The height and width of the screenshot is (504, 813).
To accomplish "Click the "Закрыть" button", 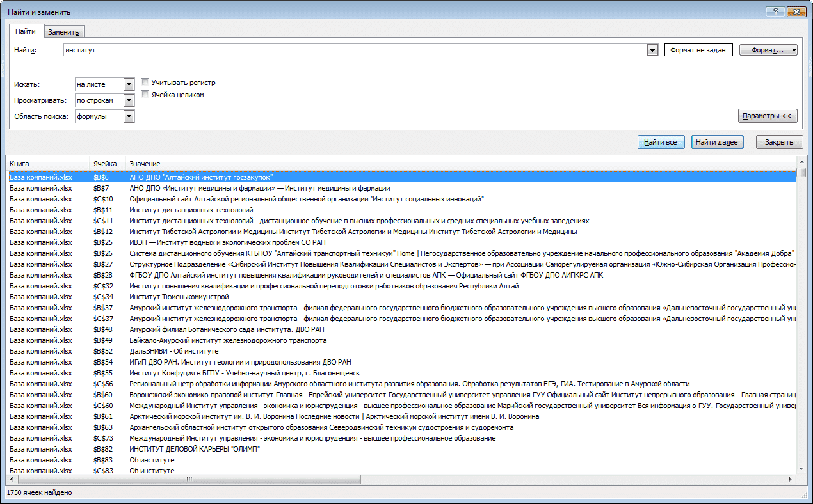I will 779,142.
